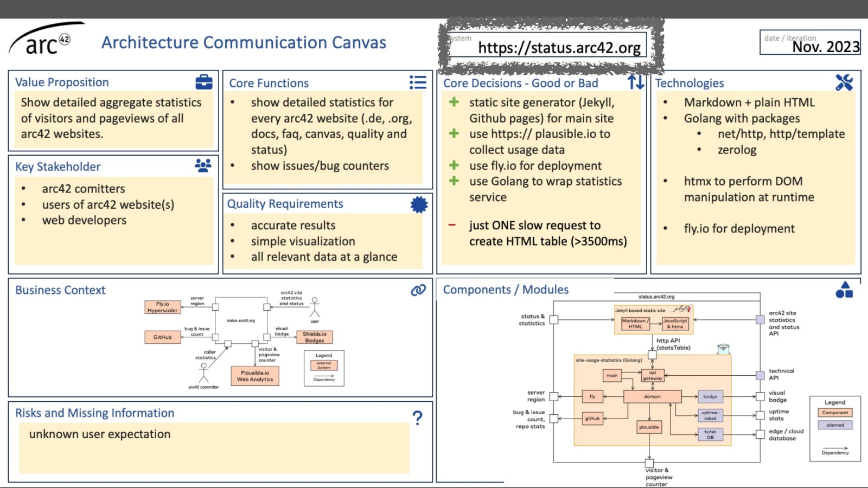Image resolution: width=868 pixels, height=488 pixels.
Task: Click the Core Decisions - Good or Bad heading
Action: click(x=521, y=83)
